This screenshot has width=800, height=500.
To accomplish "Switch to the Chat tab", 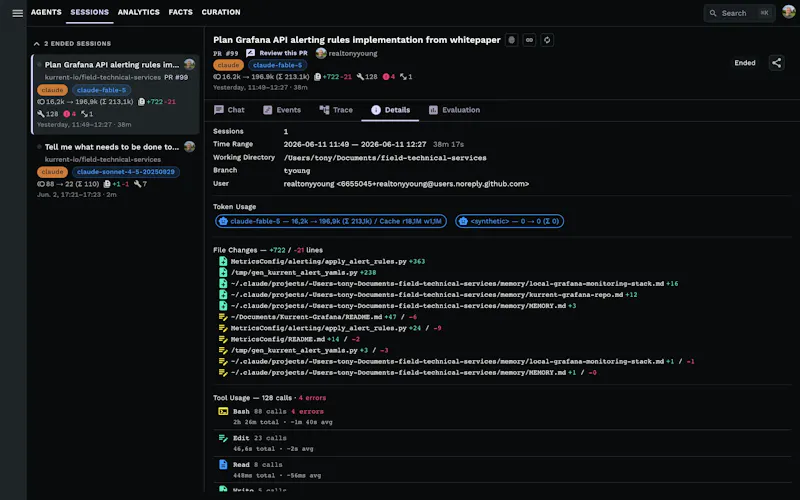I will pyautogui.click(x=230, y=110).
